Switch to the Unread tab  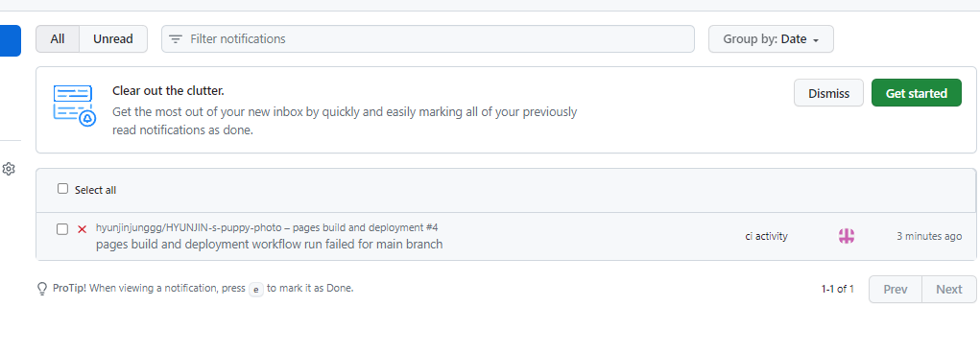point(113,38)
